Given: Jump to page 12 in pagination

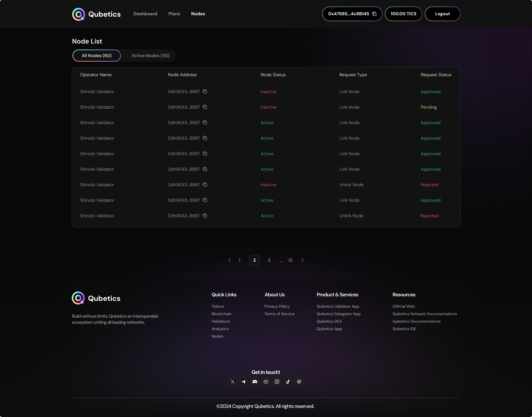Looking at the screenshot, I should [290, 260].
